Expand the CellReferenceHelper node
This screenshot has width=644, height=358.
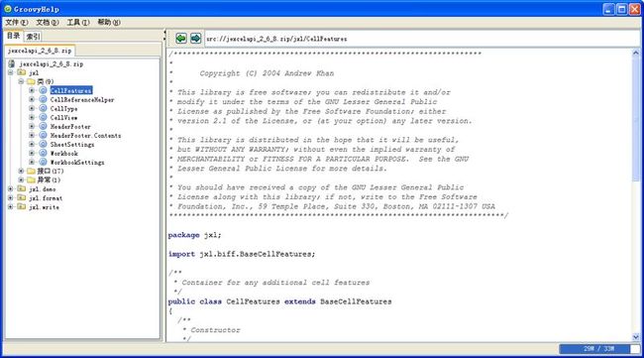coord(32,99)
